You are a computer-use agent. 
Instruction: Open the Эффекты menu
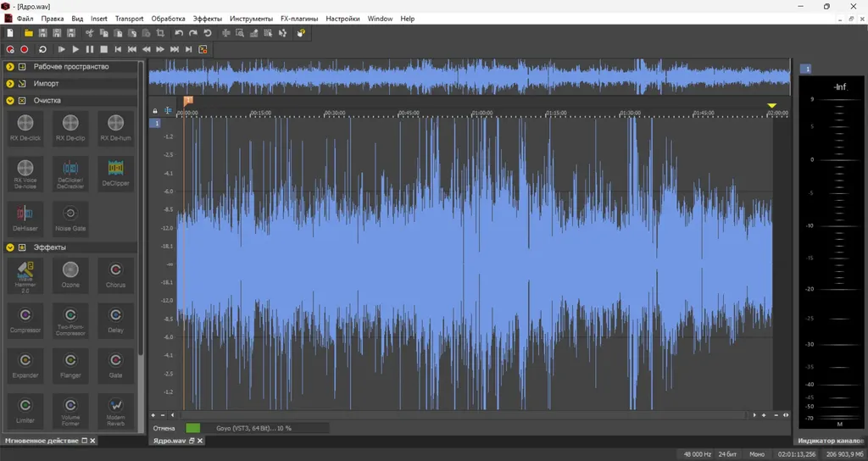[x=207, y=19]
